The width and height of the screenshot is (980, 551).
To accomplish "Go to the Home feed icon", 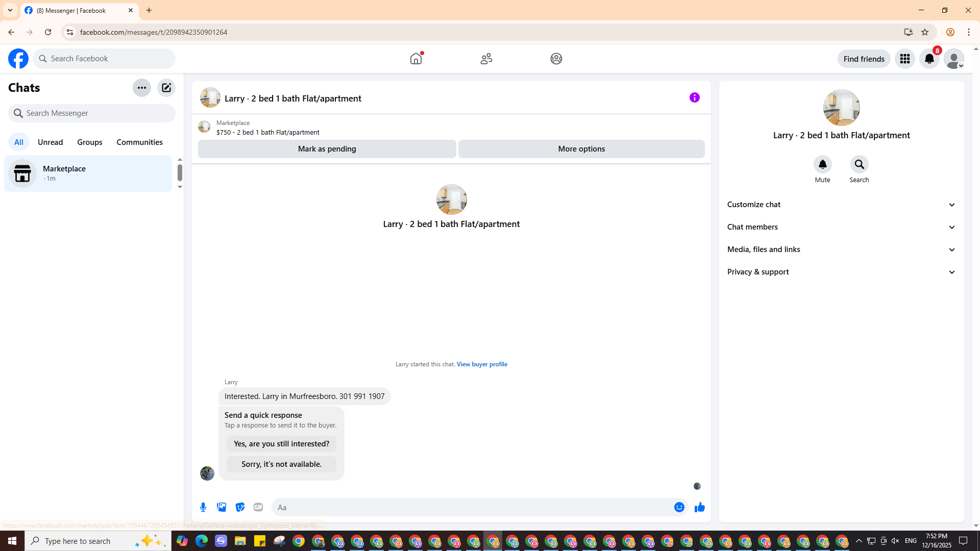I will tap(416, 59).
